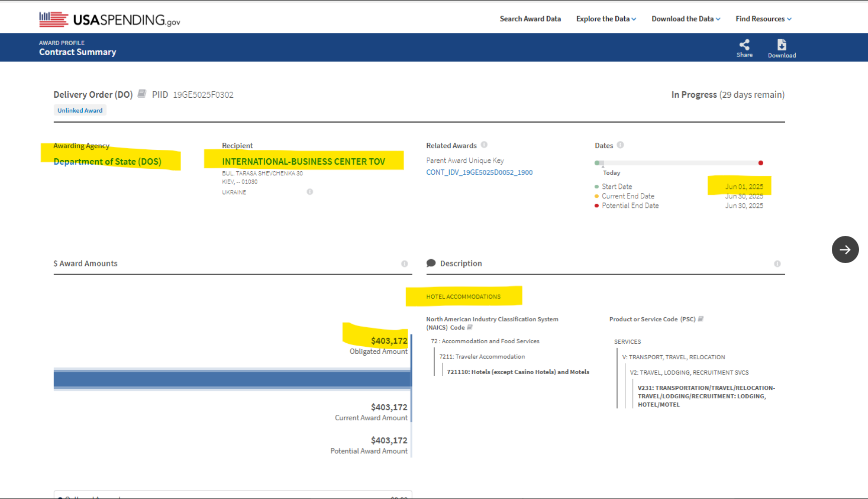Viewport: 868px width, 499px height.
Task: Click the Share icon
Action: click(745, 45)
